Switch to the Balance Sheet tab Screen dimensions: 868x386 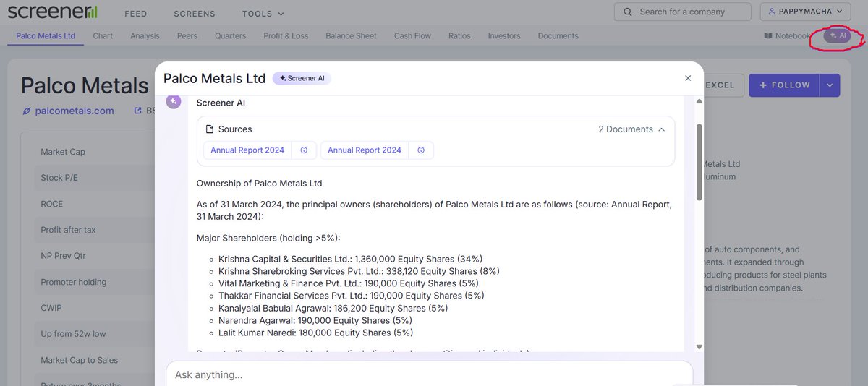click(351, 35)
